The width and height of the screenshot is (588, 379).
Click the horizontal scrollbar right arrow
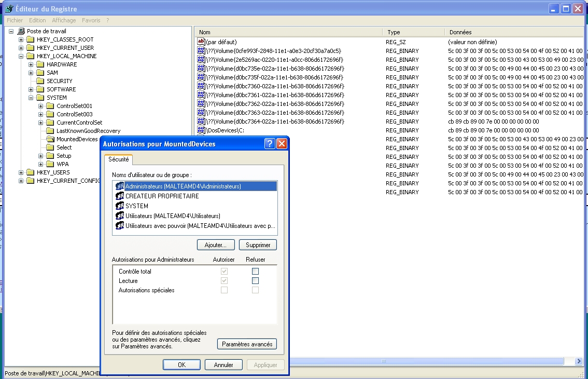tap(579, 361)
